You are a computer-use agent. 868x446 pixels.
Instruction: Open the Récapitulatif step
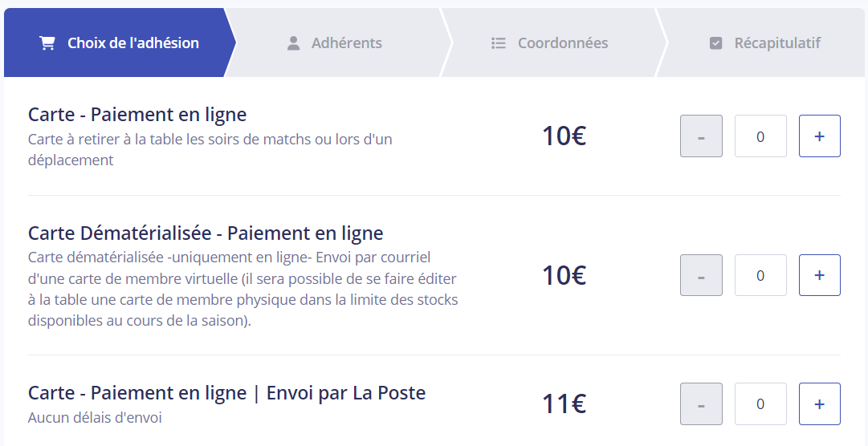(761, 43)
